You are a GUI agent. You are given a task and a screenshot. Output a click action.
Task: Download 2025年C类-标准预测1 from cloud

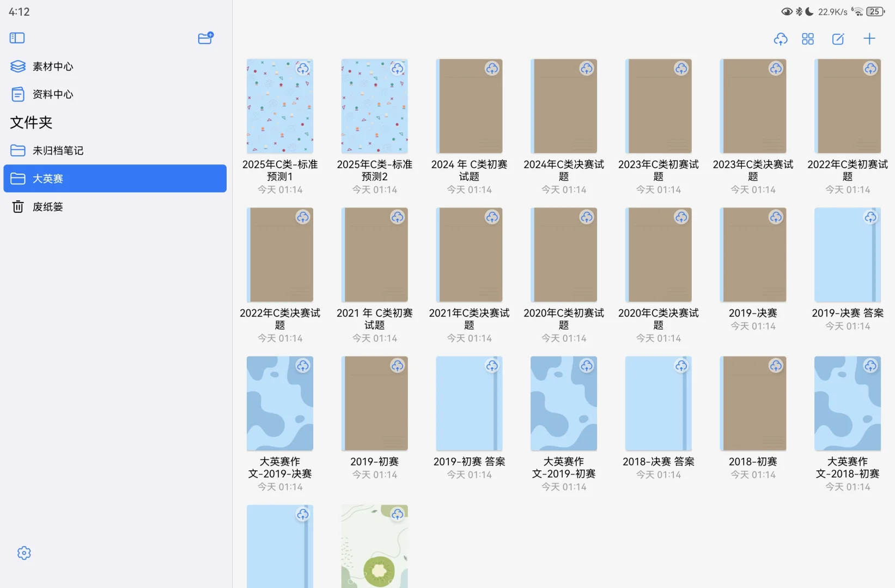303,69
